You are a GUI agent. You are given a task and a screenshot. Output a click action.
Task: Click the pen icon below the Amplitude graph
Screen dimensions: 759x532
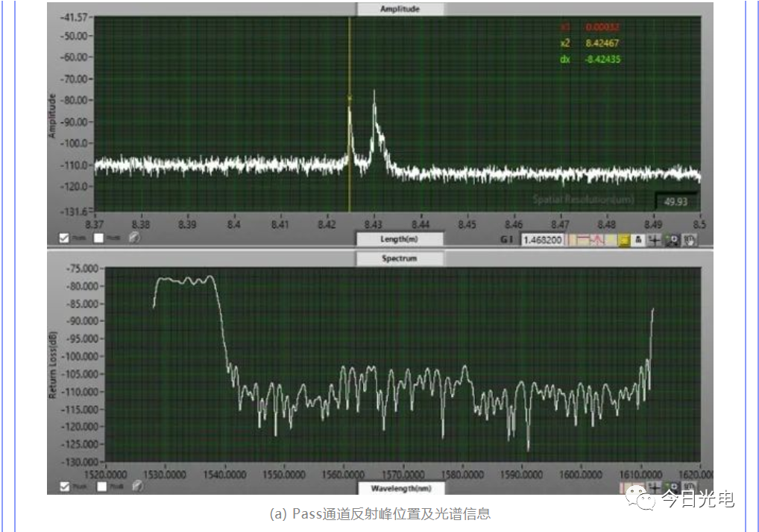coord(134,238)
